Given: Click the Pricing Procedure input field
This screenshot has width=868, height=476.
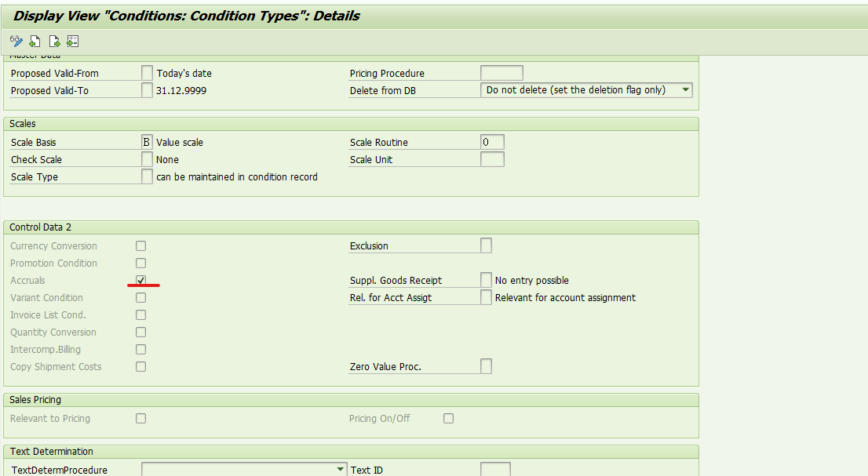Looking at the screenshot, I should pos(501,73).
